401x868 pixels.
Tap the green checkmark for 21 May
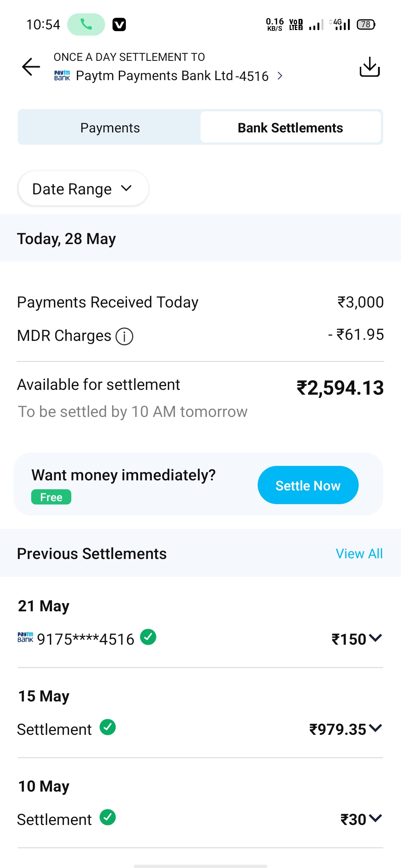point(148,637)
